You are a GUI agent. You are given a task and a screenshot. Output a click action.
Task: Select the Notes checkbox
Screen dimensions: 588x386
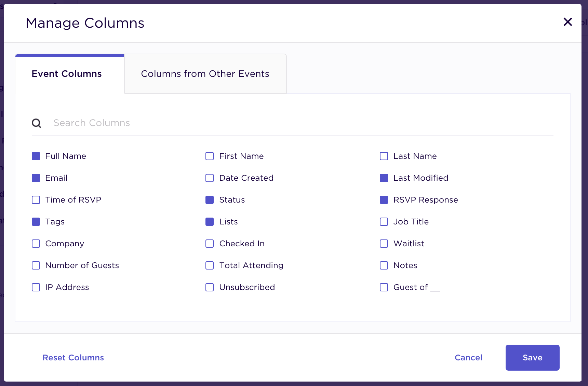pos(384,265)
